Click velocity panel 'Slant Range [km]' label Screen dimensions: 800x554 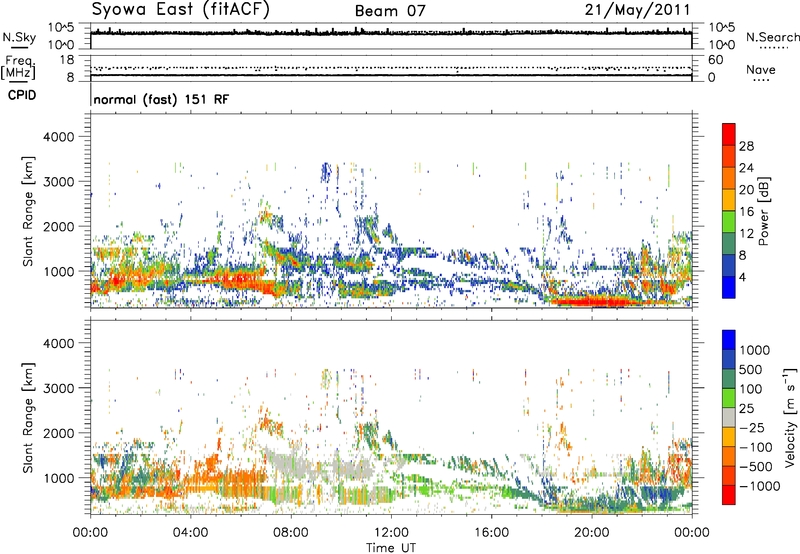point(28,418)
